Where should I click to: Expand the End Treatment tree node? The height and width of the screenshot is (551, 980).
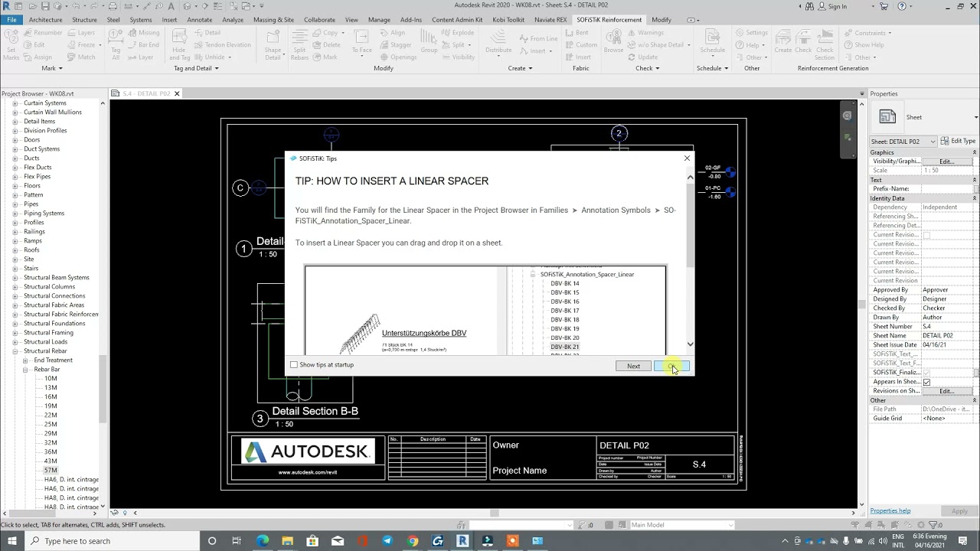coord(24,360)
